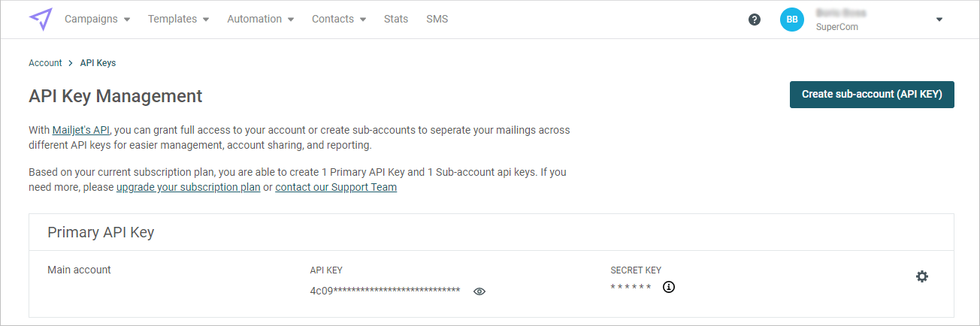980x326 pixels.
Task: Open Main account settings gear
Action: pyautogui.click(x=922, y=276)
